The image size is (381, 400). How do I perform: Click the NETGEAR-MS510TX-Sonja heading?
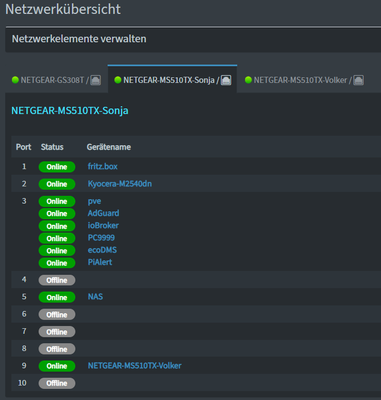[x=70, y=111]
